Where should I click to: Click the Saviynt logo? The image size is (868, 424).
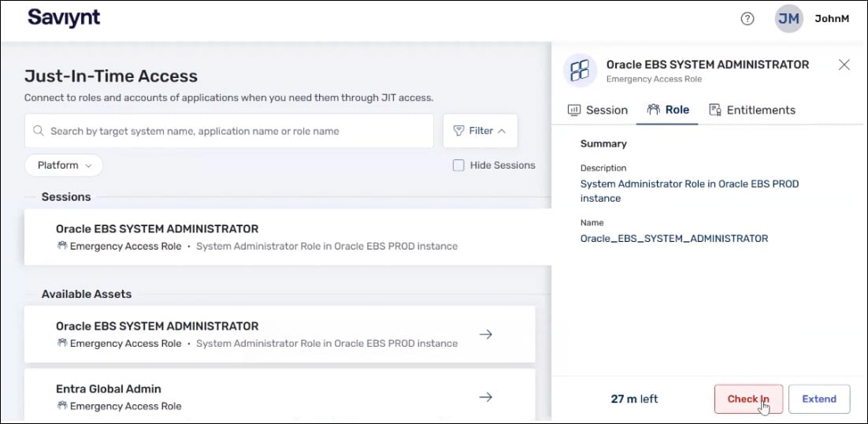pos(64,17)
